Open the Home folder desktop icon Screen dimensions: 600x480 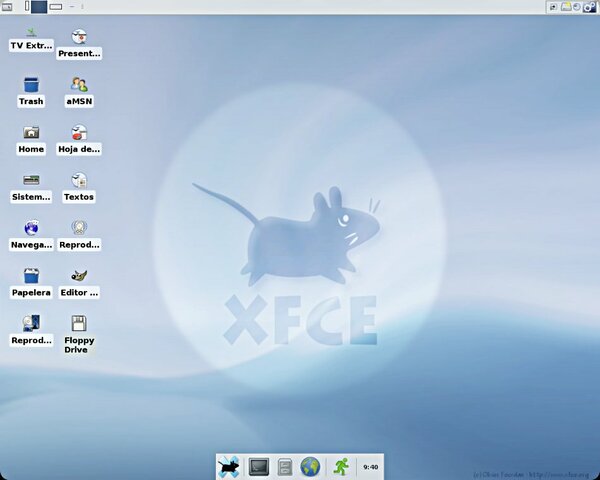click(31, 140)
